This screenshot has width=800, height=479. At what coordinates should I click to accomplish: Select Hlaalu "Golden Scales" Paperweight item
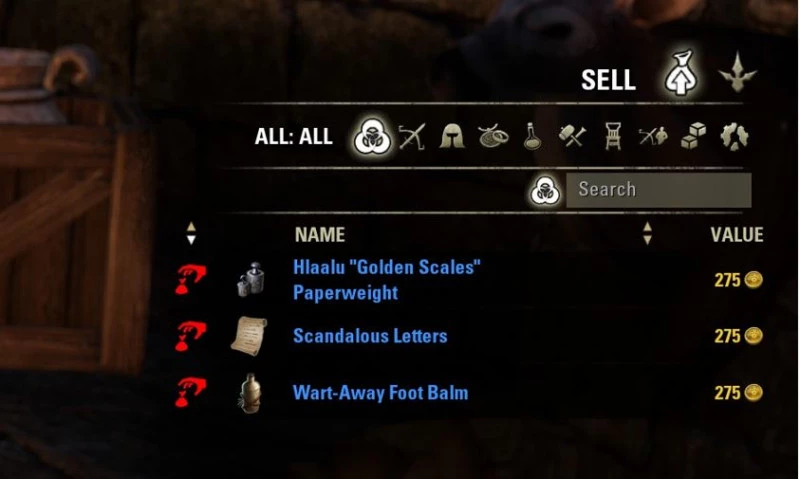[x=387, y=280]
